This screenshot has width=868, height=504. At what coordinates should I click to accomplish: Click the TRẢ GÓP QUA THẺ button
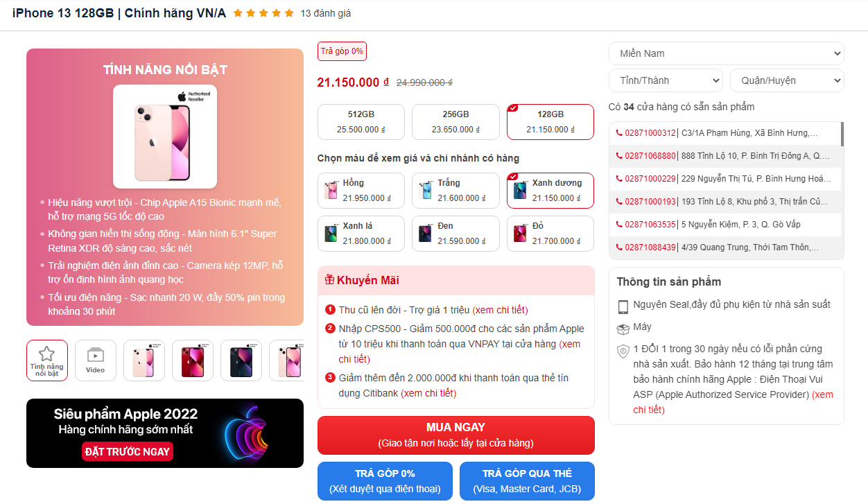pos(527,481)
